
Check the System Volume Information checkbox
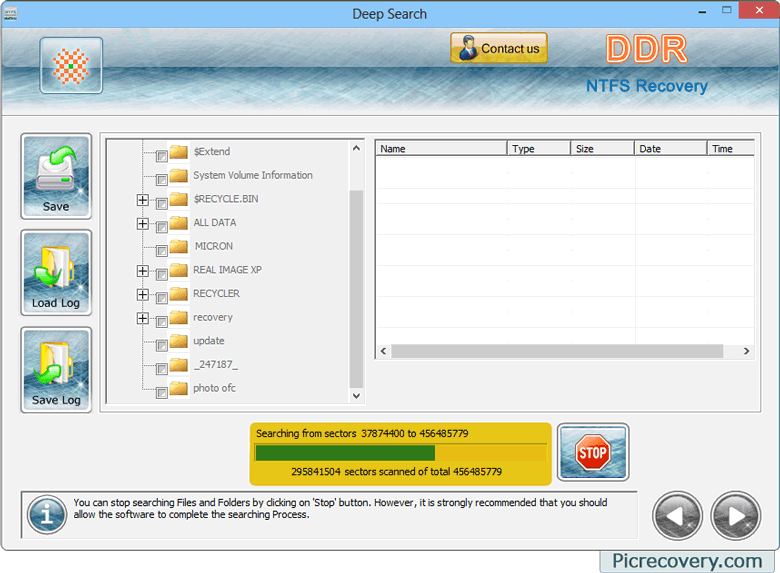pos(161,180)
